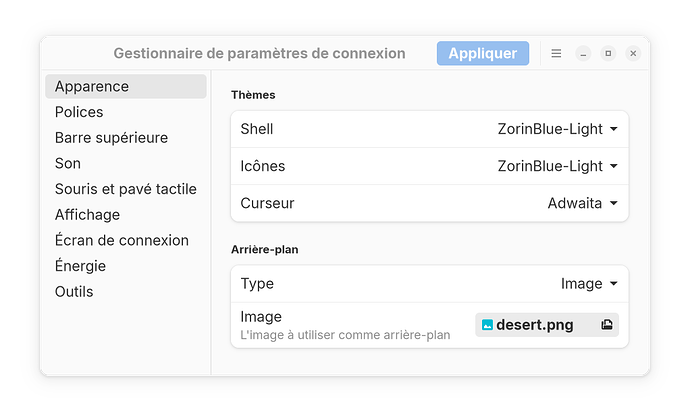Expand the Shell theme dropdown

pyautogui.click(x=558, y=129)
